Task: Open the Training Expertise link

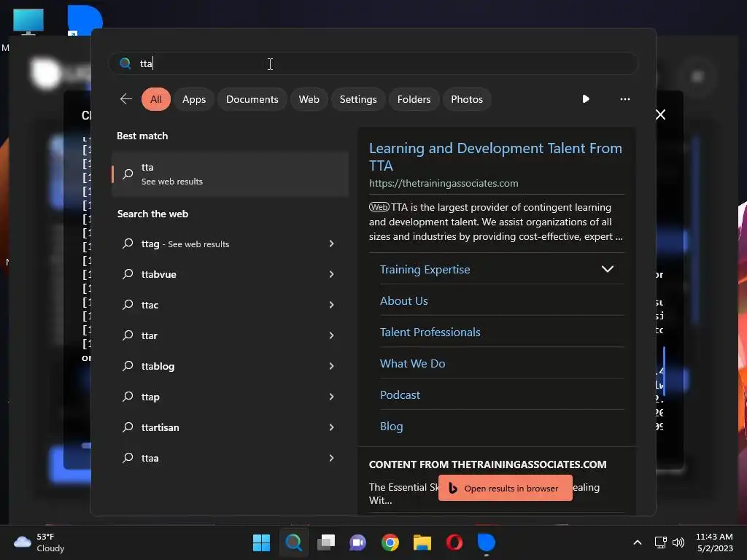Action: click(x=425, y=270)
